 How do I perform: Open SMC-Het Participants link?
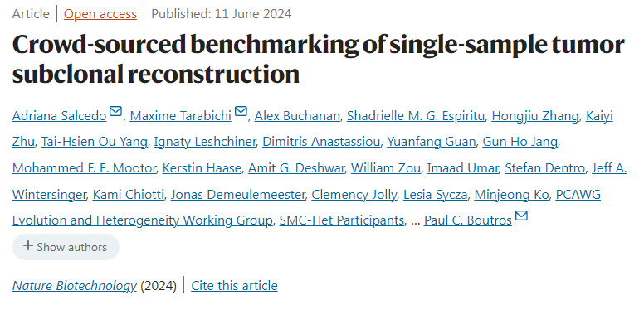coord(341,220)
